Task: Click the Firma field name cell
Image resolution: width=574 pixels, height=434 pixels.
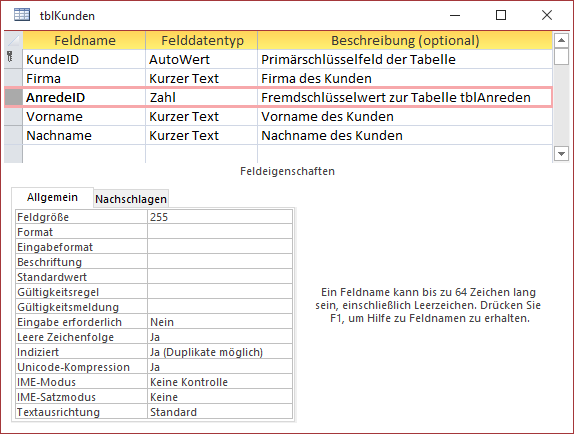Action: pos(84,78)
